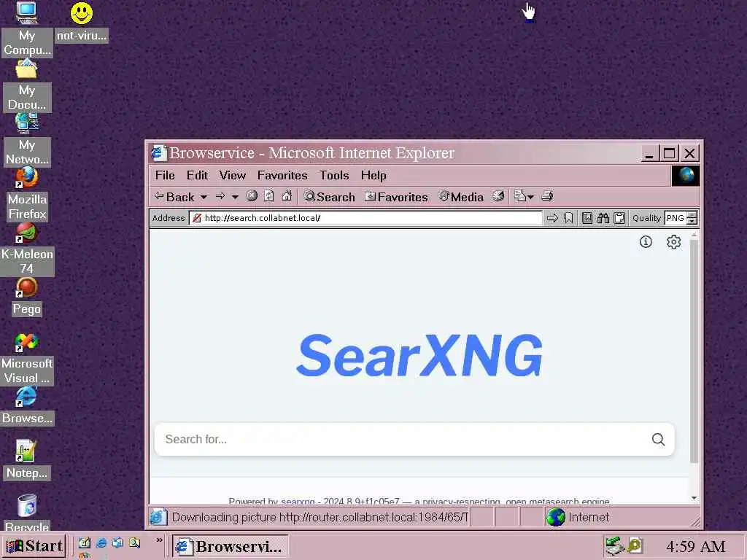Open SearXNG about info icon
747x560 pixels.
coord(646,242)
